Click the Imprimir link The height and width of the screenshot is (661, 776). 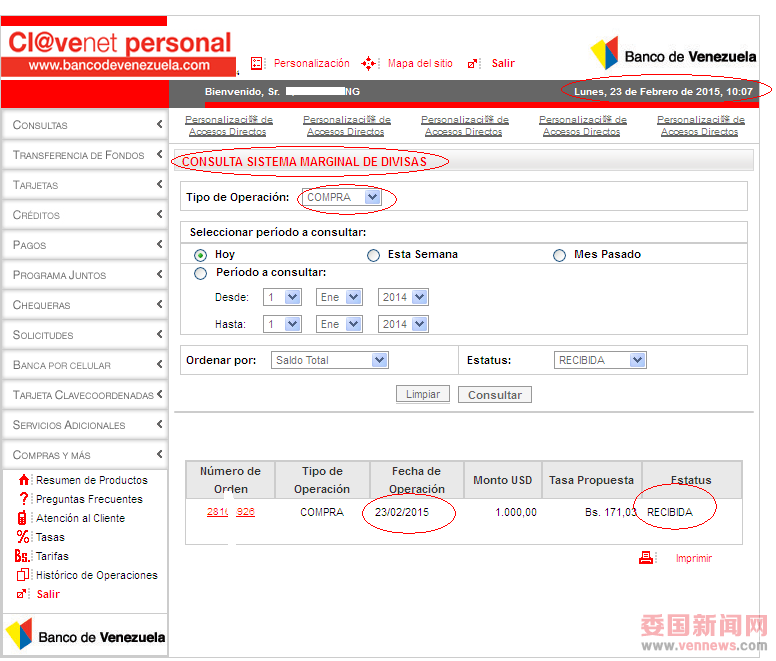pos(694,558)
